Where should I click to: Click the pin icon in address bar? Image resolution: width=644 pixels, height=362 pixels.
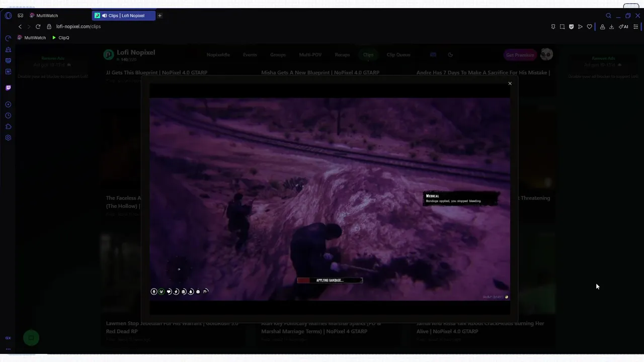pos(553,27)
